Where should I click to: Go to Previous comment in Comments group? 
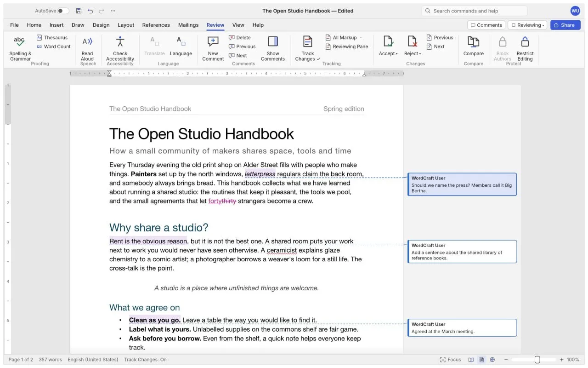tap(242, 46)
